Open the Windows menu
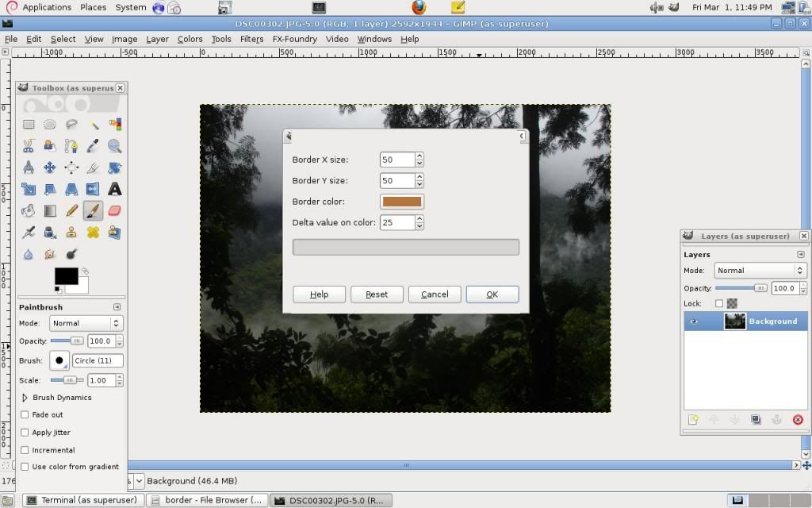Viewport: 812px width, 508px height. [x=374, y=40]
